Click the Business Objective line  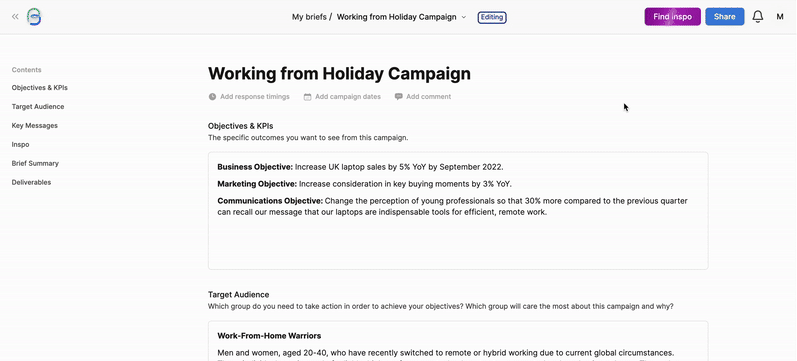pos(360,167)
